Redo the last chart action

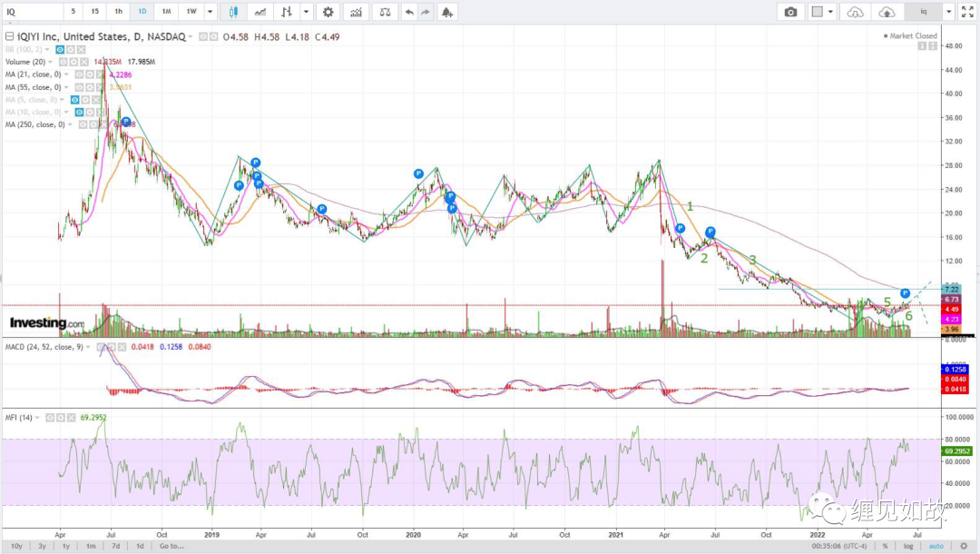click(425, 12)
